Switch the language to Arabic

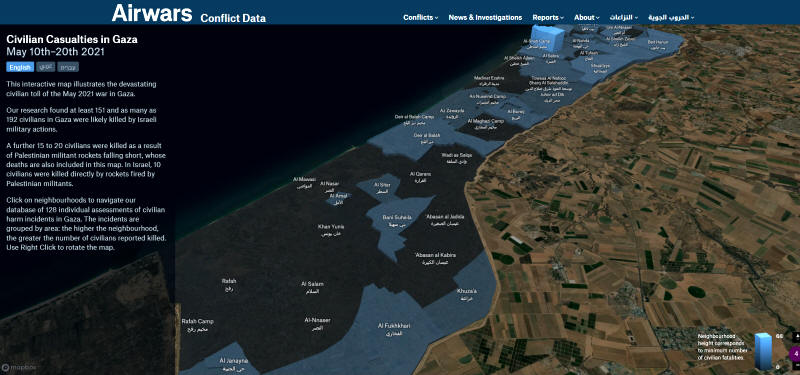tap(45, 67)
